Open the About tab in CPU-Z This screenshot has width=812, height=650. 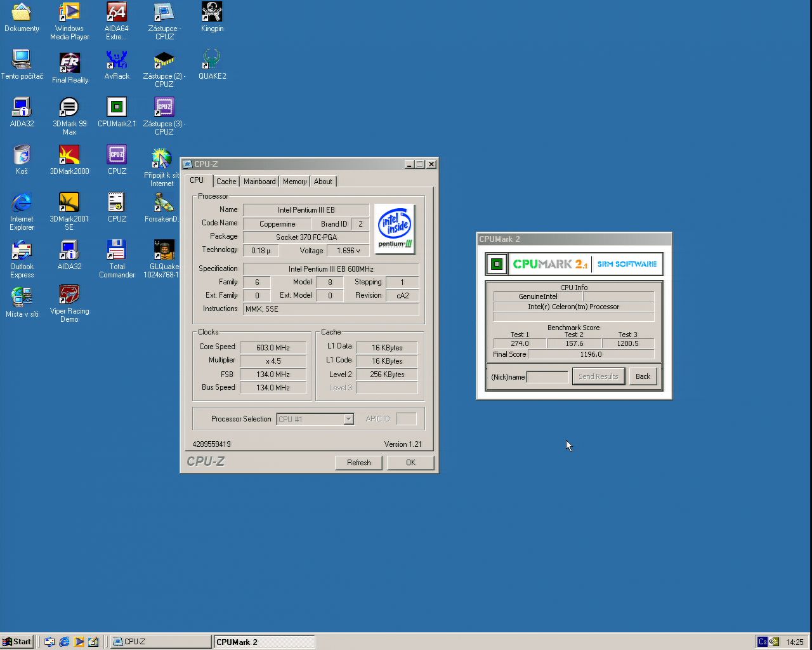pyautogui.click(x=323, y=182)
